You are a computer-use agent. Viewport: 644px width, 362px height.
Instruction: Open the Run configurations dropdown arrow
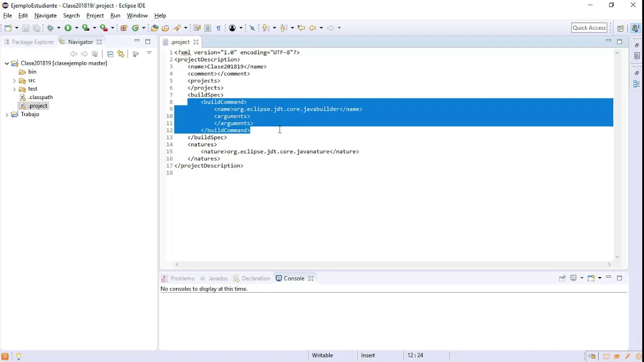point(76,28)
